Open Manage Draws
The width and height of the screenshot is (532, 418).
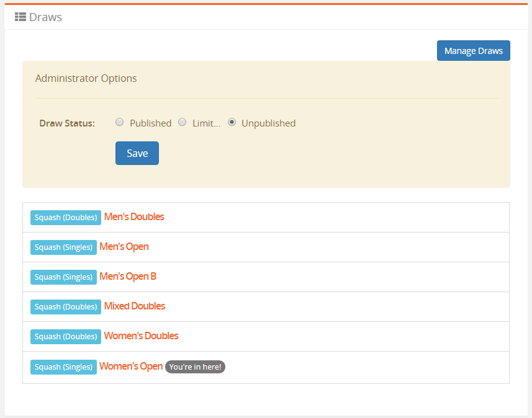(x=473, y=50)
